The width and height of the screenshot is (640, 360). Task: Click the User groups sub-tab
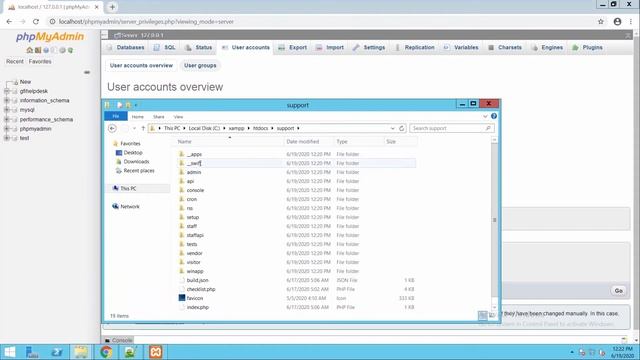(x=200, y=65)
